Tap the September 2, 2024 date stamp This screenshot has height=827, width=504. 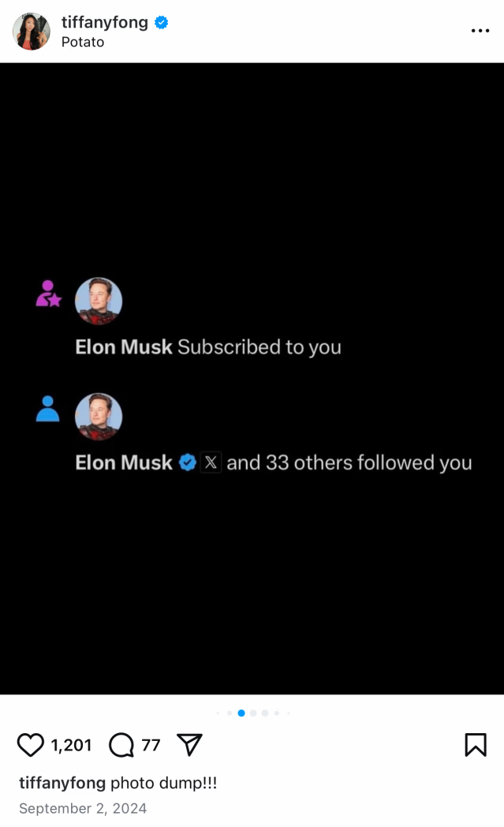point(83,808)
